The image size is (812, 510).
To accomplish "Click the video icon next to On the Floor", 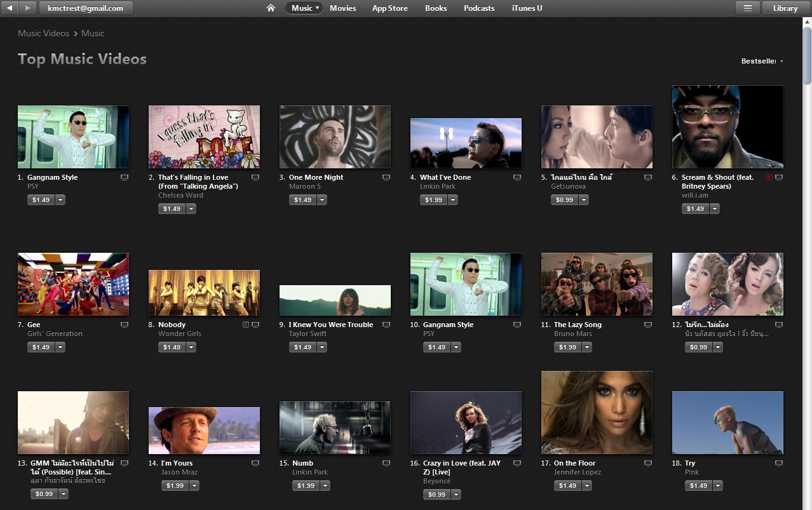I will 648,463.
